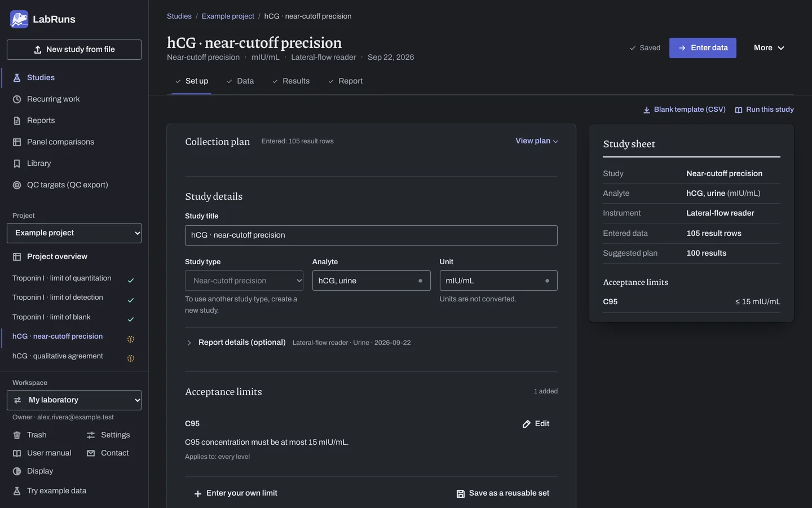
Task: Expand Report details (optional)
Action: pyautogui.click(x=298, y=343)
